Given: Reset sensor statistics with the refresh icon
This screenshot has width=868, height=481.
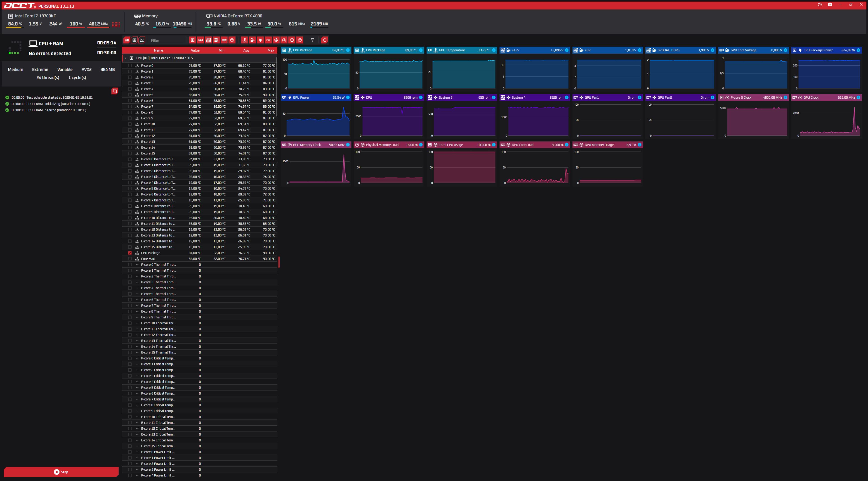Looking at the screenshot, I should (325, 40).
